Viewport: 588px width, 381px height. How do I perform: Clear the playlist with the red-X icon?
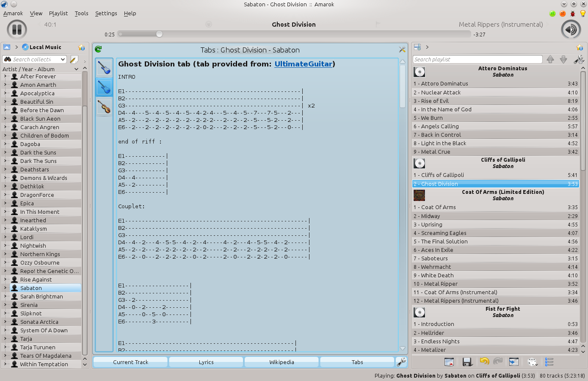(x=449, y=362)
